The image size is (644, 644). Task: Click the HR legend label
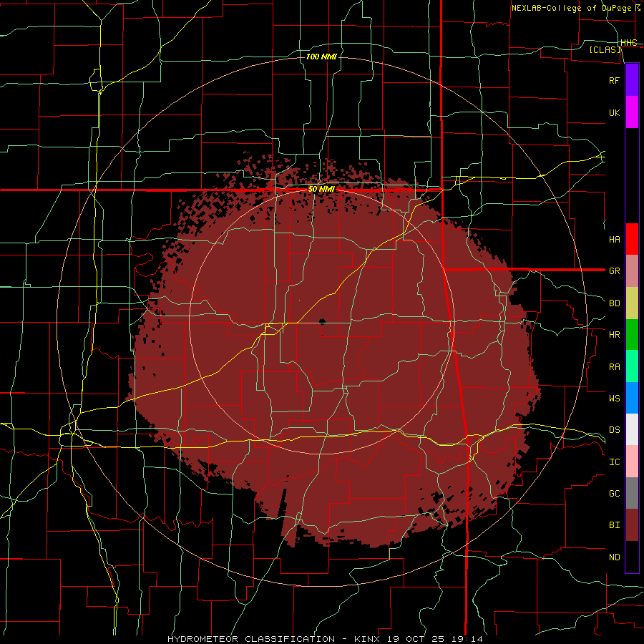(x=614, y=335)
